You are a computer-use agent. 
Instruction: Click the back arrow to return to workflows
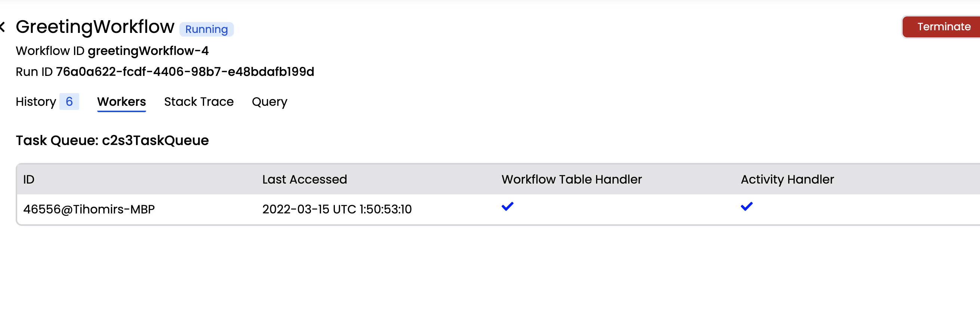click(2, 27)
